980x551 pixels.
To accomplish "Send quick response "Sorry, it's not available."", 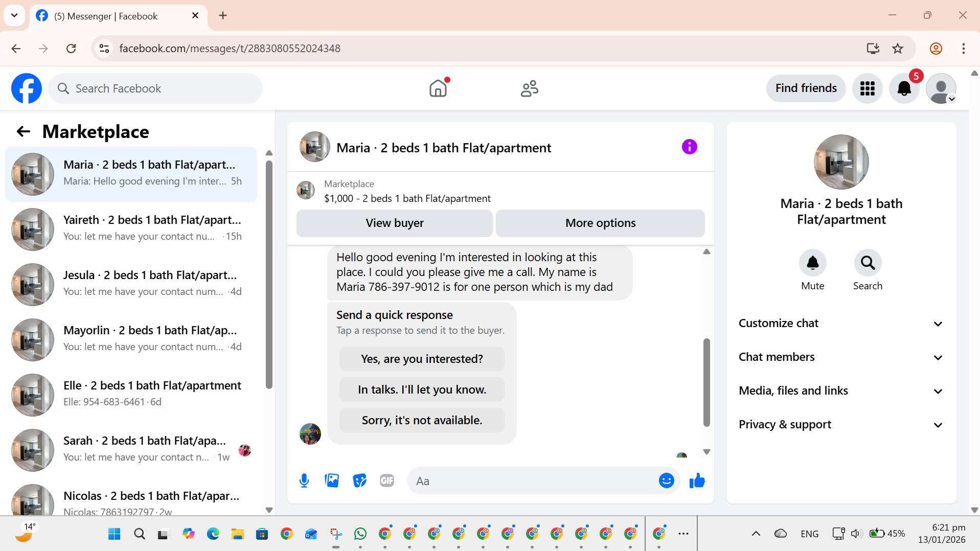I will [422, 421].
